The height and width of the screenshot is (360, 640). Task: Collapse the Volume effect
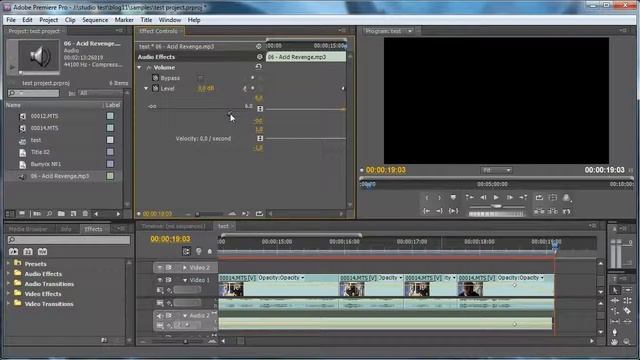click(x=140, y=67)
